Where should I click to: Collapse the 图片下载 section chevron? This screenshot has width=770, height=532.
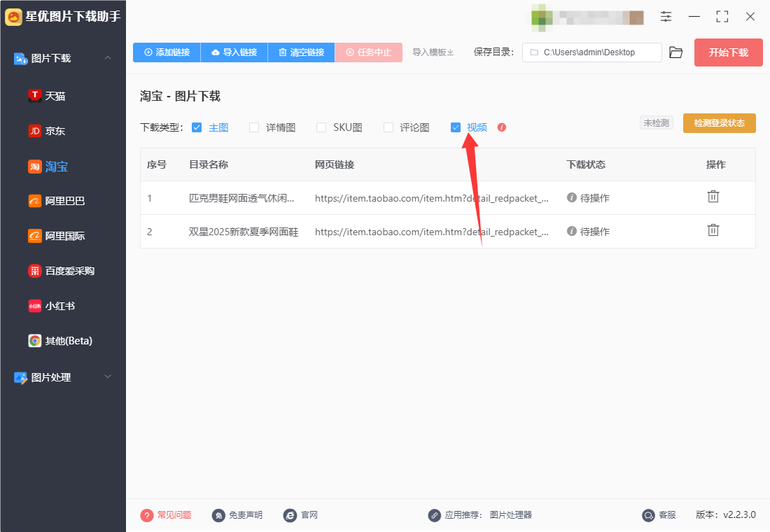(x=108, y=58)
